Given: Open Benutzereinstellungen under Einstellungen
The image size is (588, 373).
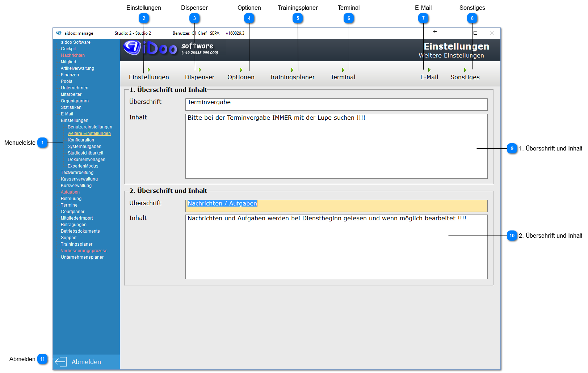Looking at the screenshot, I should click(x=90, y=127).
